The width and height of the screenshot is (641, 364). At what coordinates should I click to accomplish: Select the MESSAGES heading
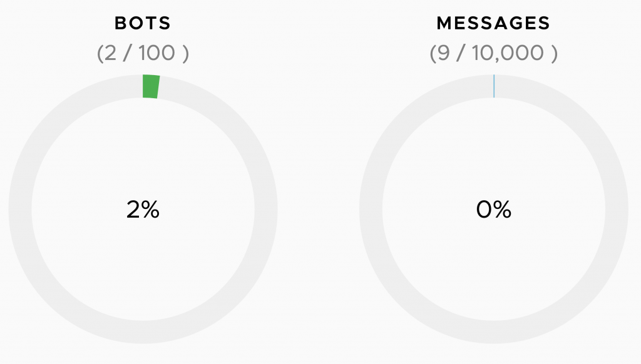tap(493, 24)
